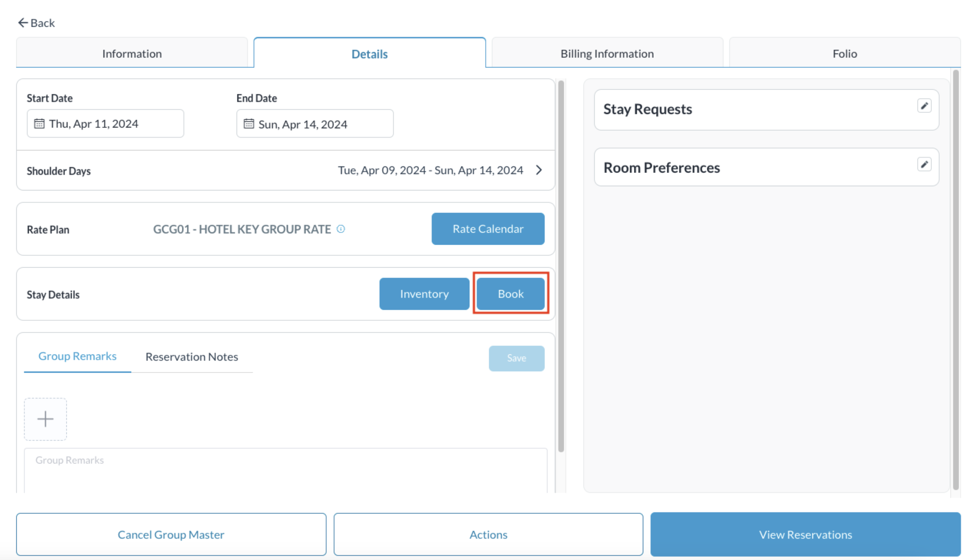Click the info icon next to HOTEL KEY GROUP RATE
The width and height of the screenshot is (966, 560).
click(x=341, y=229)
